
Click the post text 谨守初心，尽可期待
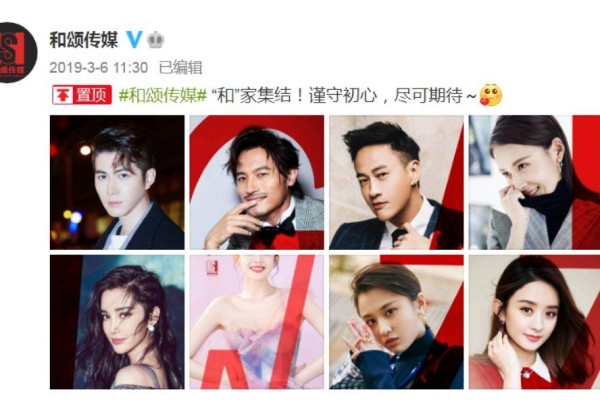(385, 95)
